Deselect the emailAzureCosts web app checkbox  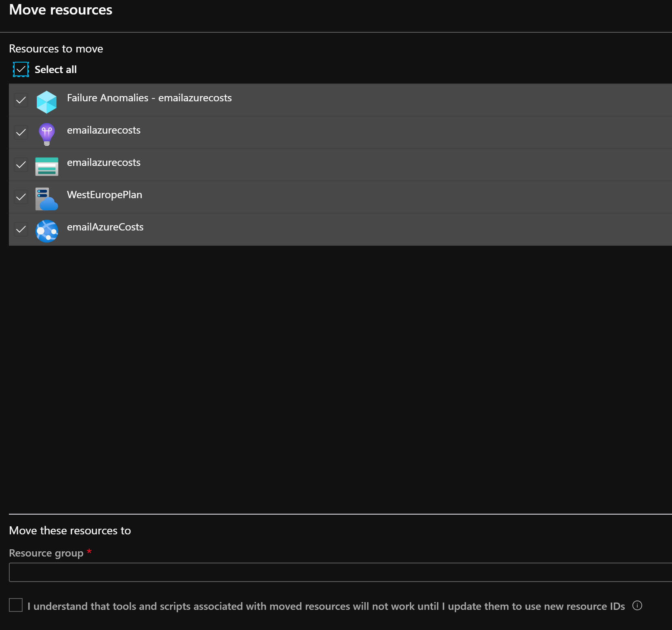tap(21, 229)
